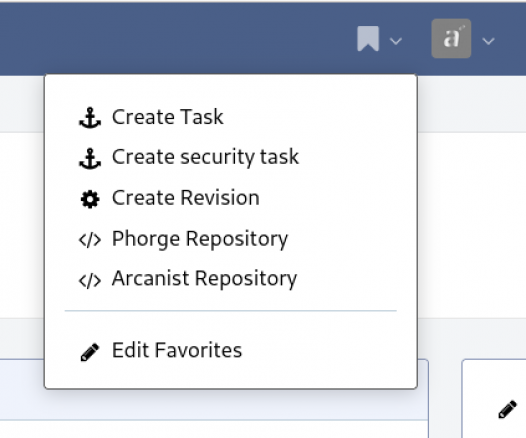
Task: Open the user avatar profile thumbnail
Action: pos(451,39)
